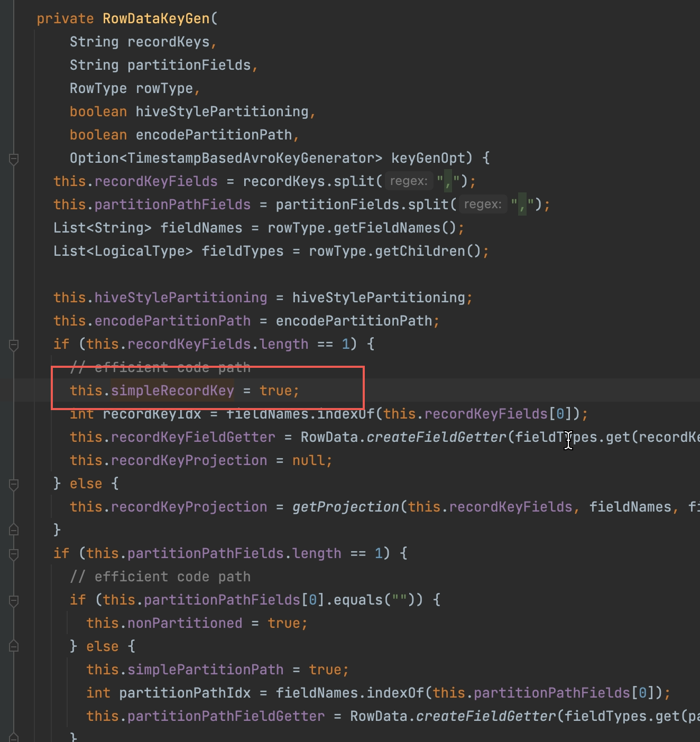Click null in recordKeyProjection assignment

pos(308,460)
